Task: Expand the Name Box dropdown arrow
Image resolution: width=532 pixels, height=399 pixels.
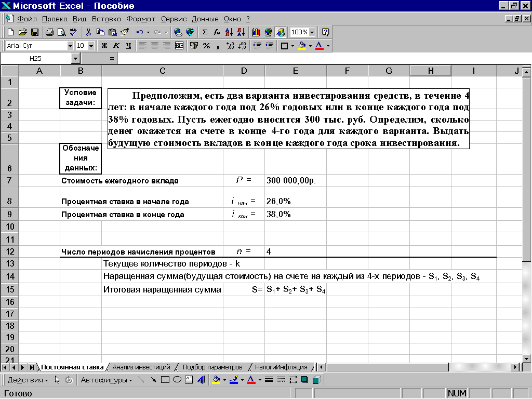Action: click(x=75, y=58)
